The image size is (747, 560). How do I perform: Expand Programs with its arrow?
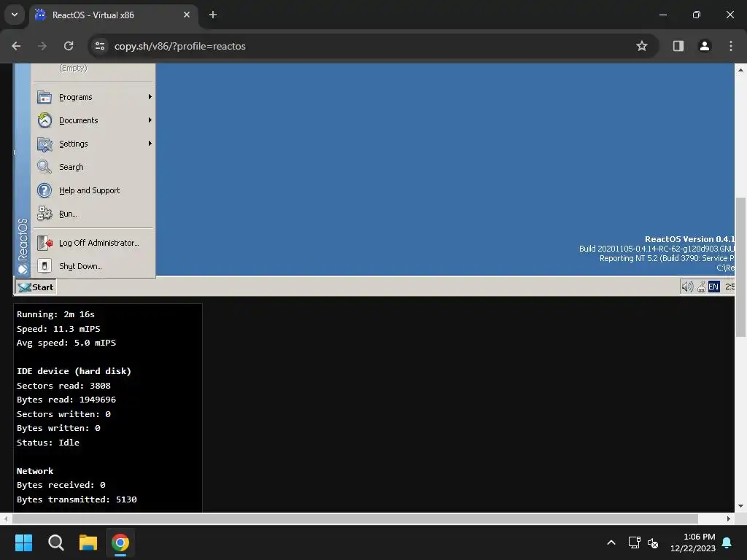(150, 97)
